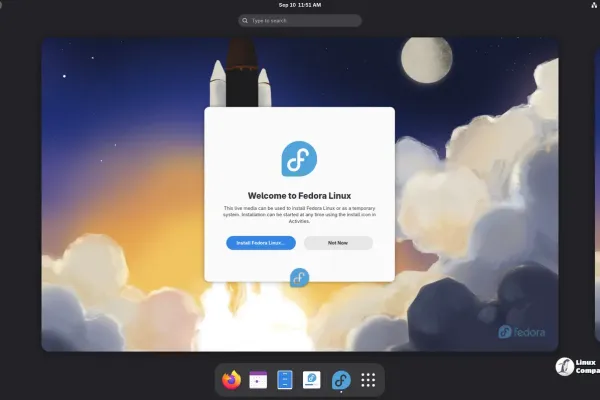
Task: Click the Fedora badge overlapping the welcome window's bottom edge
Action: tap(299, 278)
